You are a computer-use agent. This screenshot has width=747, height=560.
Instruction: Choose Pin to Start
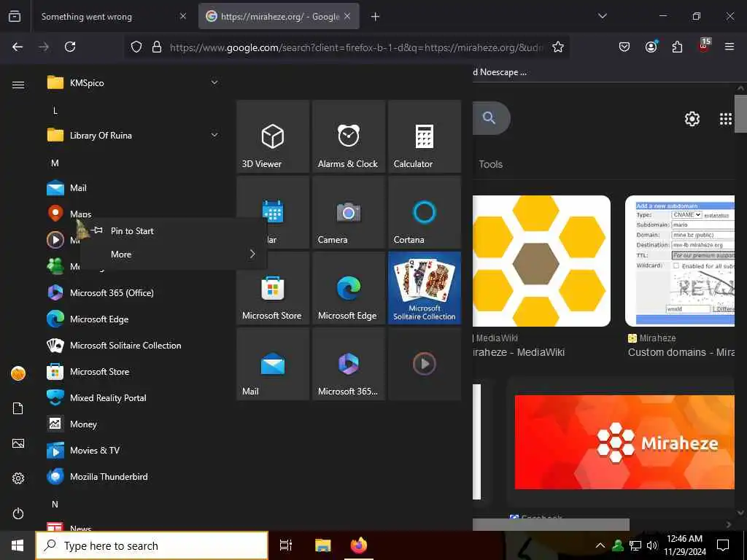click(174, 231)
